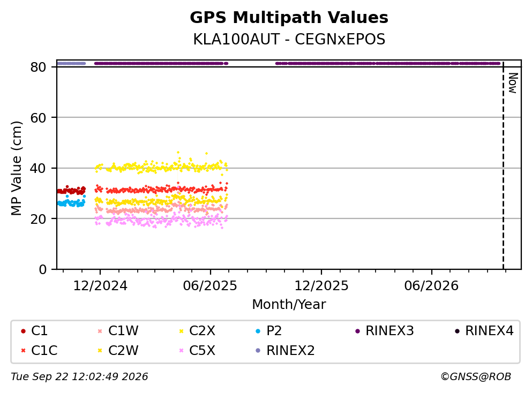Click the C1C red cross legend marker
The width and height of the screenshot is (532, 393).
[x=23, y=350]
